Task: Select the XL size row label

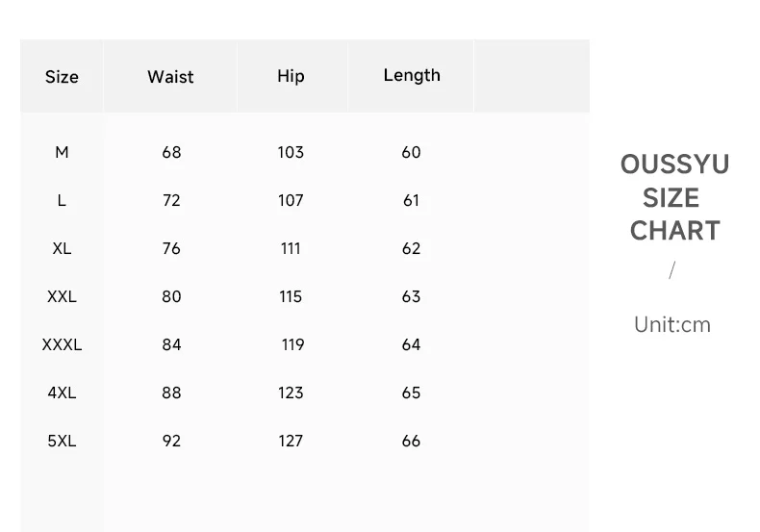Action: pos(62,248)
